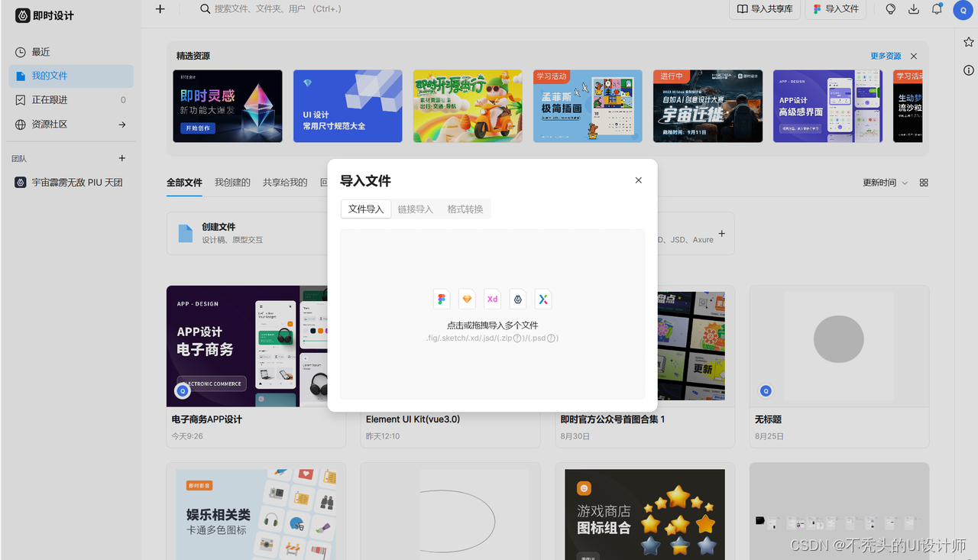Click the help icon next to .zip
This screenshot has height=560, width=978.
[x=517, y=338]
